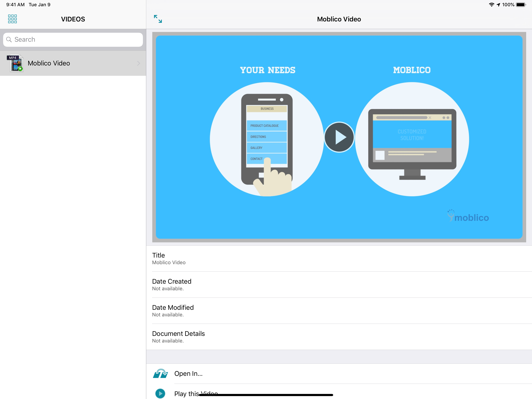
Task: Select the Mobliço Video list item
Action: (73, 63)
